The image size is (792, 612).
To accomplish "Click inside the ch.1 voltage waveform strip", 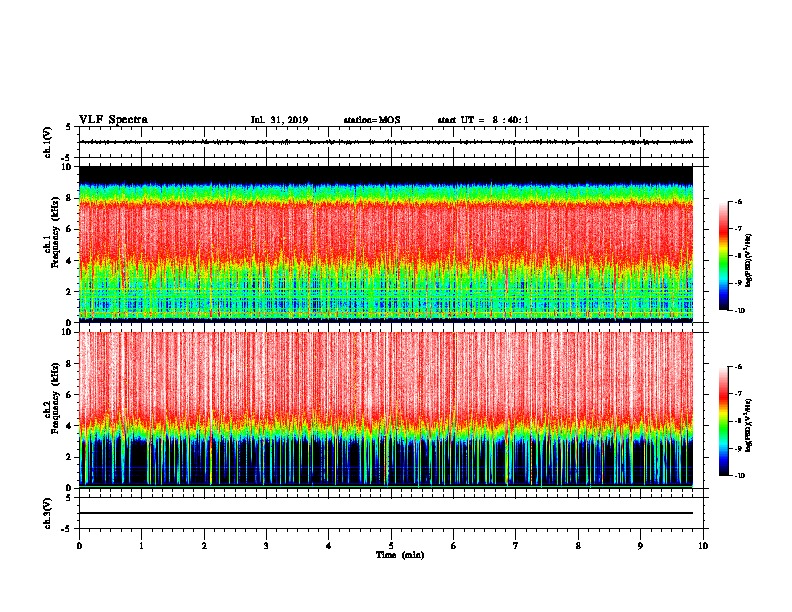I will click(386, 142).
